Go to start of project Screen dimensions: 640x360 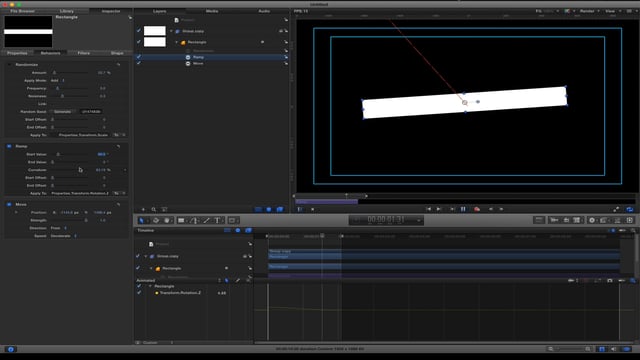(x=428, y=209)
